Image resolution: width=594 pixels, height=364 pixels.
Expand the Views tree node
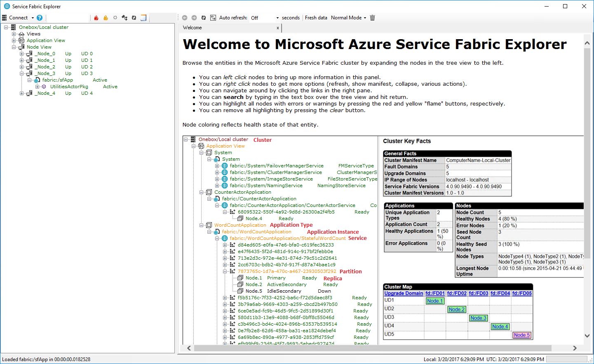click(14, 34)
